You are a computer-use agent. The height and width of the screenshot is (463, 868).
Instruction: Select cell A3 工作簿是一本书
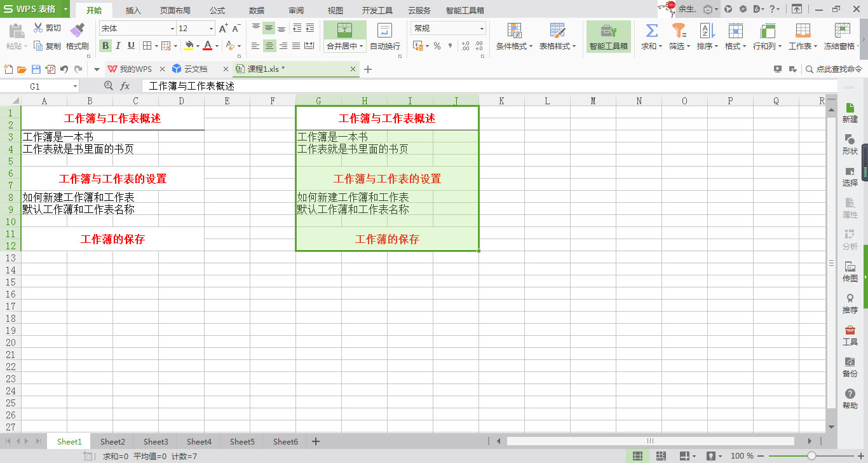point(44,137)
